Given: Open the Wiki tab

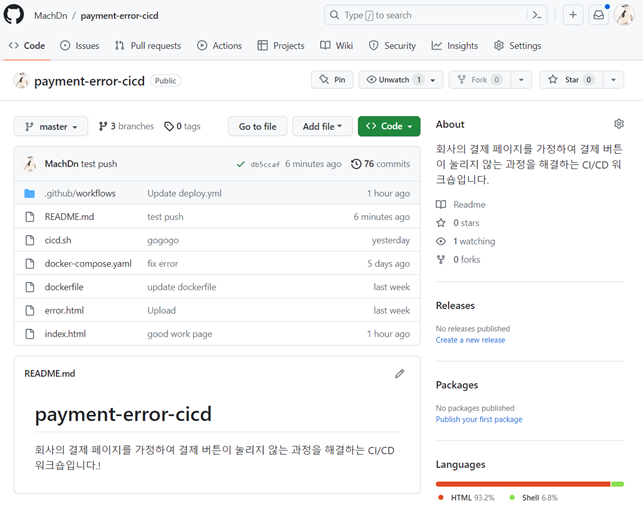Looking at the screenshot, I should tap(336, 46).
